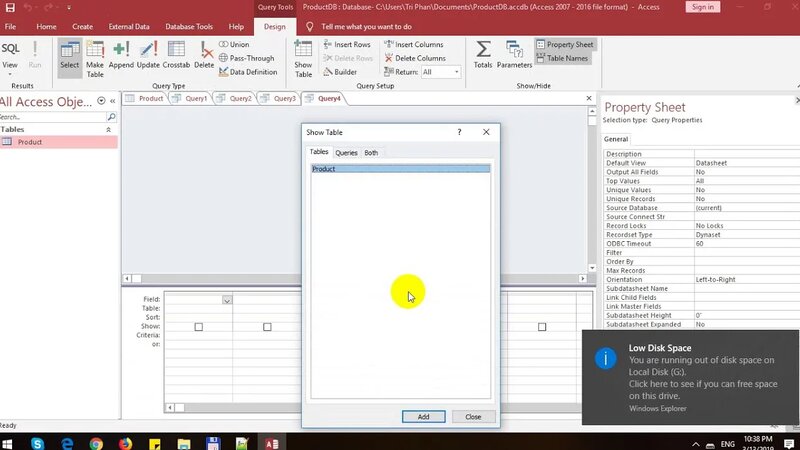The width and height of the screenshot is (800, 450).
Task: Show hidden system tray icons
Action: [695, 444]
